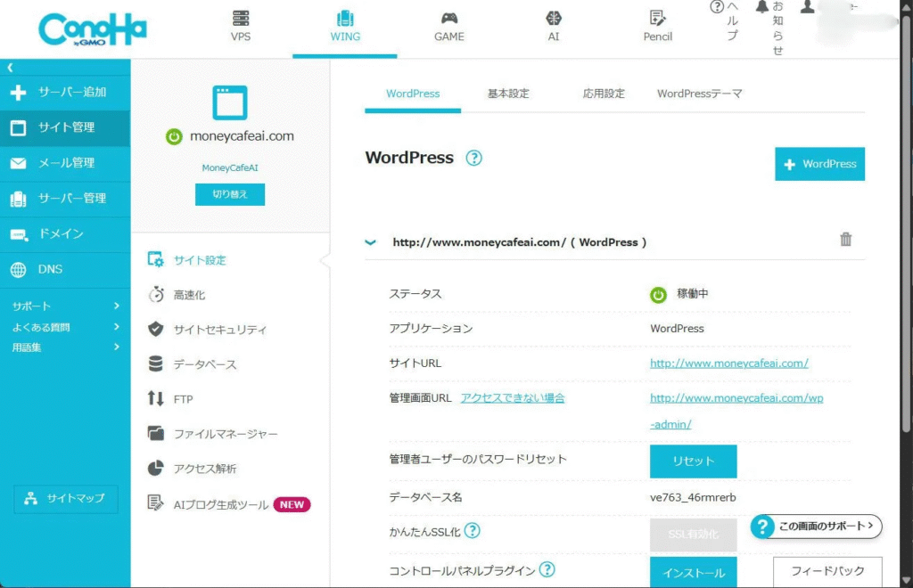Viewport: 913px width, 588px height.
Task: Click the NEW badge beside AIブログ生成ツール
Action: point(292,504)
